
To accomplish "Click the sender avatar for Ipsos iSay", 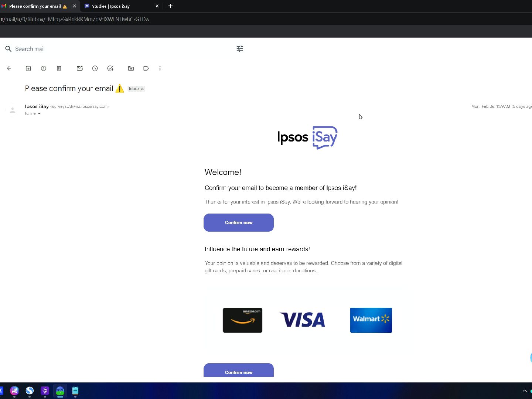I will [x=13, y=110].
